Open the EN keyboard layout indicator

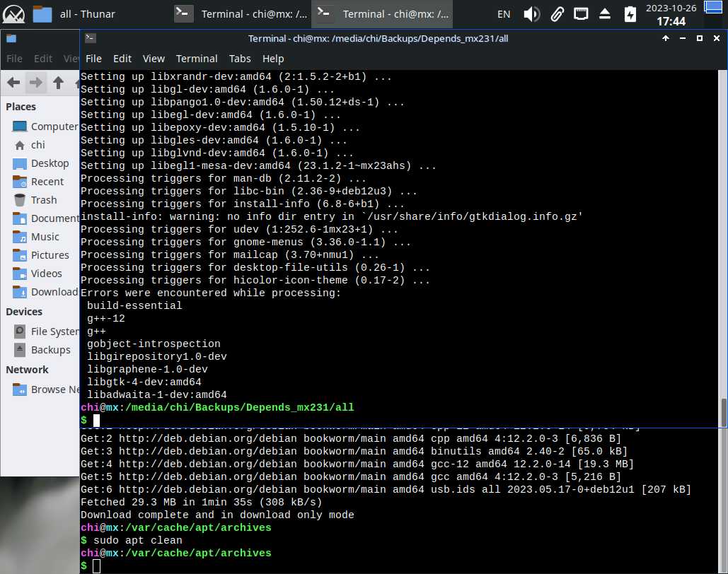[x=504, y=14]
